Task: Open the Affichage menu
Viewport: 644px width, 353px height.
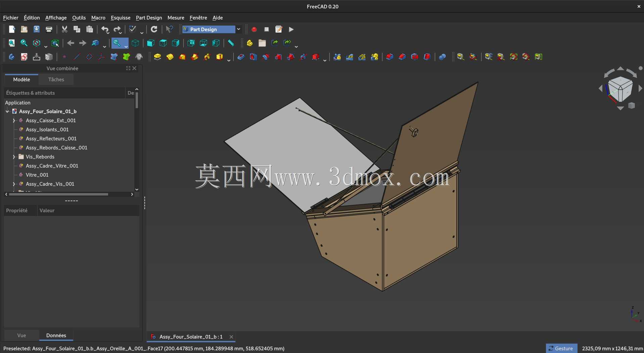Action: (x=56, y=17)
